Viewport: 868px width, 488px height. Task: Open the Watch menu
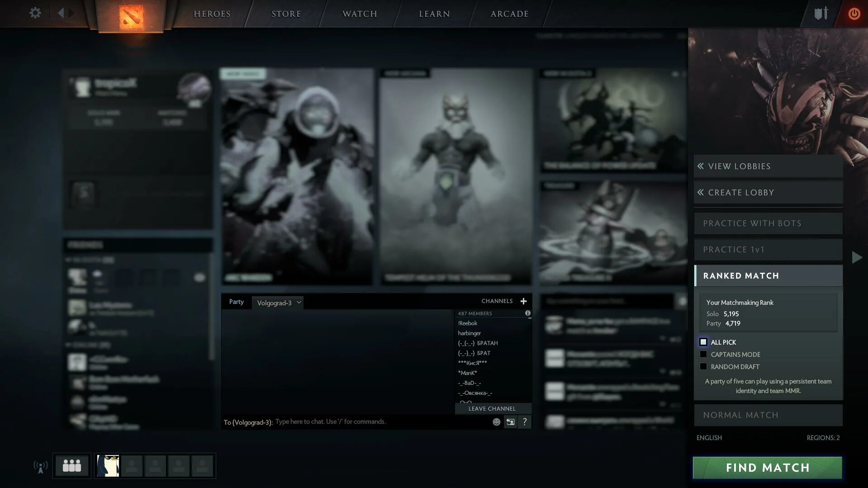tap(360, 14)
